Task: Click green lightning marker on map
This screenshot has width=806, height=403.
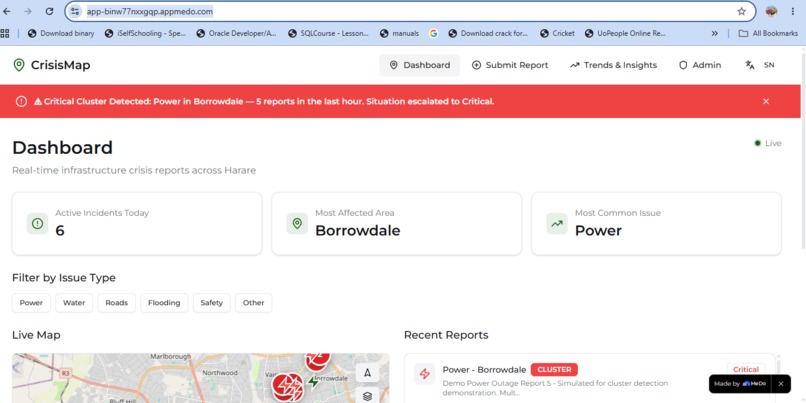Action: point(313,382)
